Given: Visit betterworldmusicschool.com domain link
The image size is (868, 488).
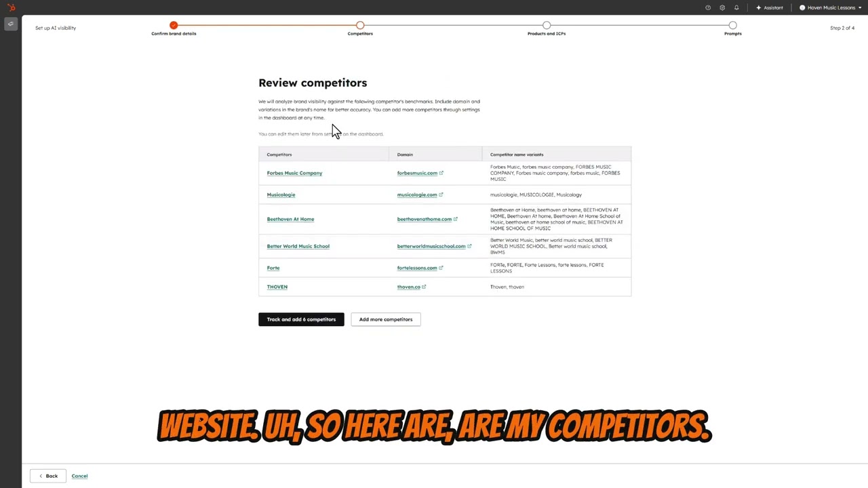Looking at the screenshot, I should 431,246.
